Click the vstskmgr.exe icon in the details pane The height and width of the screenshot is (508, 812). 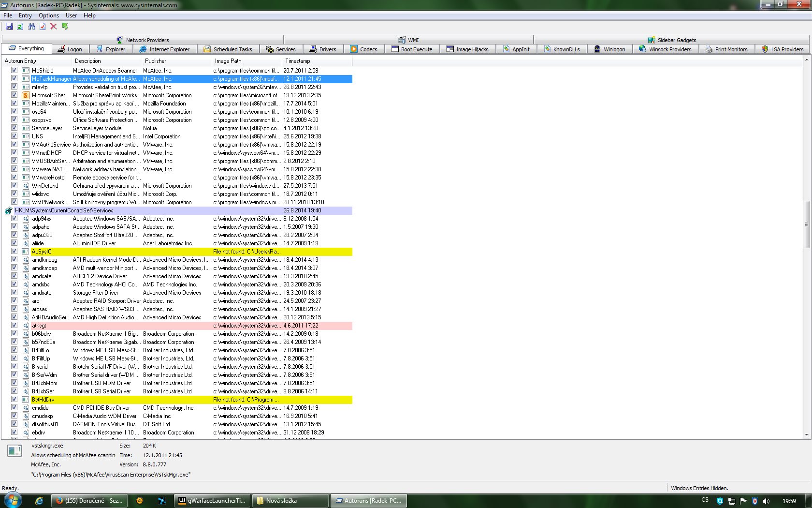[14, 451]
